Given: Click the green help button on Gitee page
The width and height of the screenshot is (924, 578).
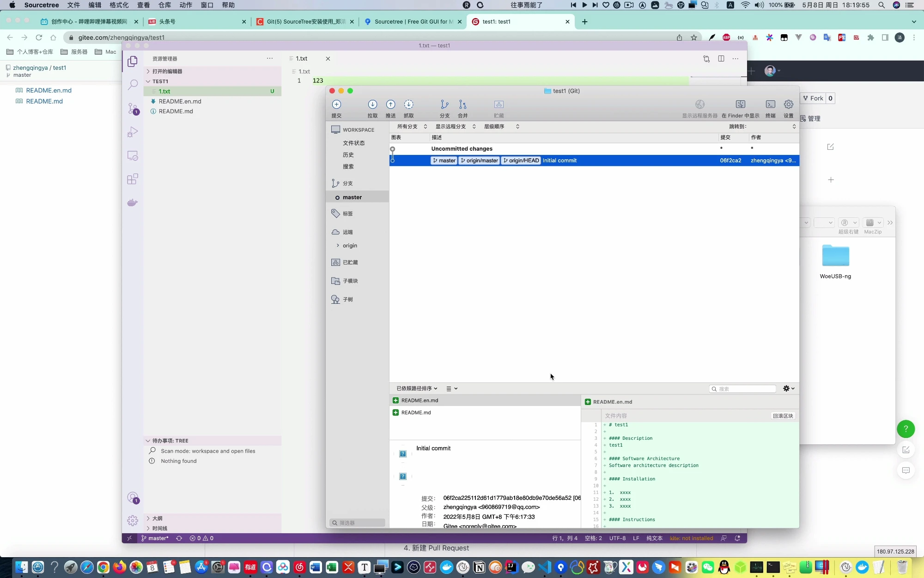Looking at the screenshot, I should tap(906, 429).
